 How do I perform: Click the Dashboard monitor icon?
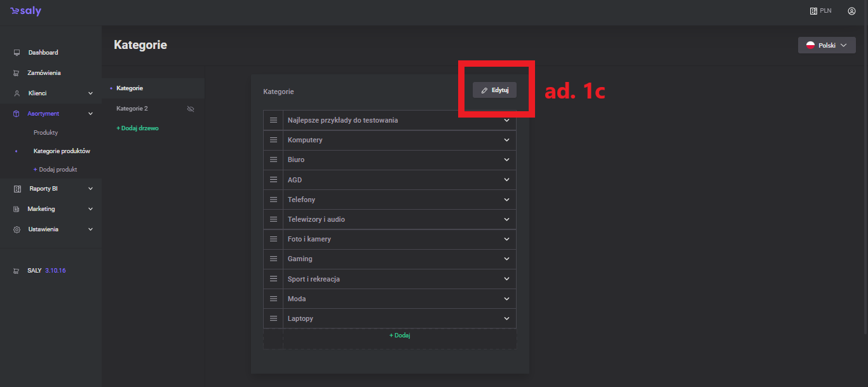point(17,53)
